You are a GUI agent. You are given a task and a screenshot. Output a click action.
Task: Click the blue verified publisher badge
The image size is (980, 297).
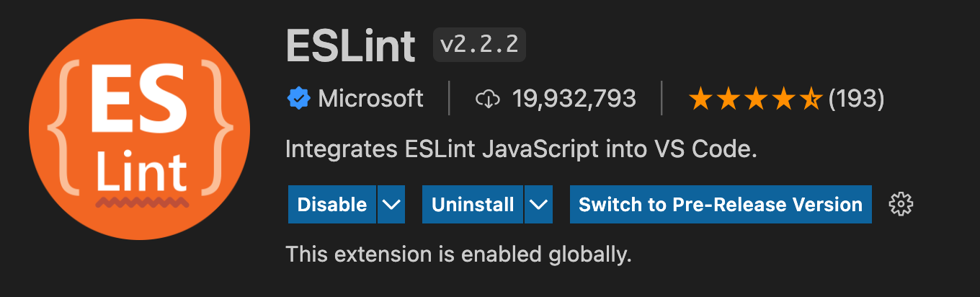(x=299, y=99)
